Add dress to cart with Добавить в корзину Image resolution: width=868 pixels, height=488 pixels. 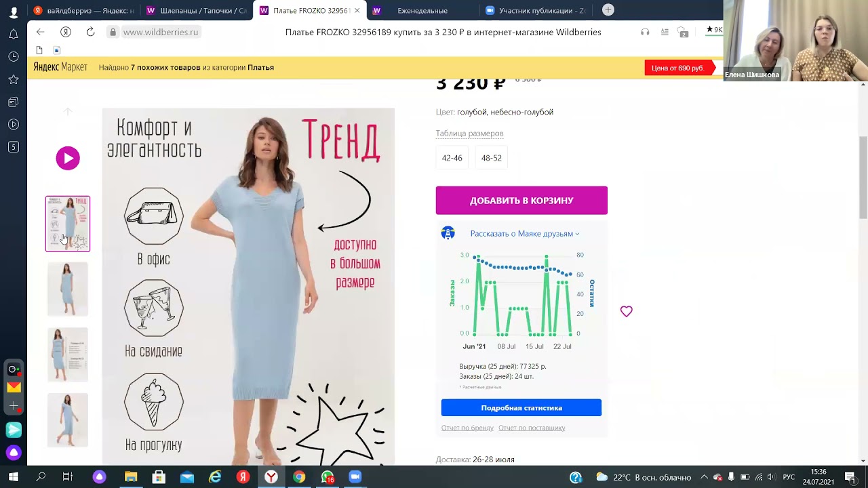pos(521,201)
